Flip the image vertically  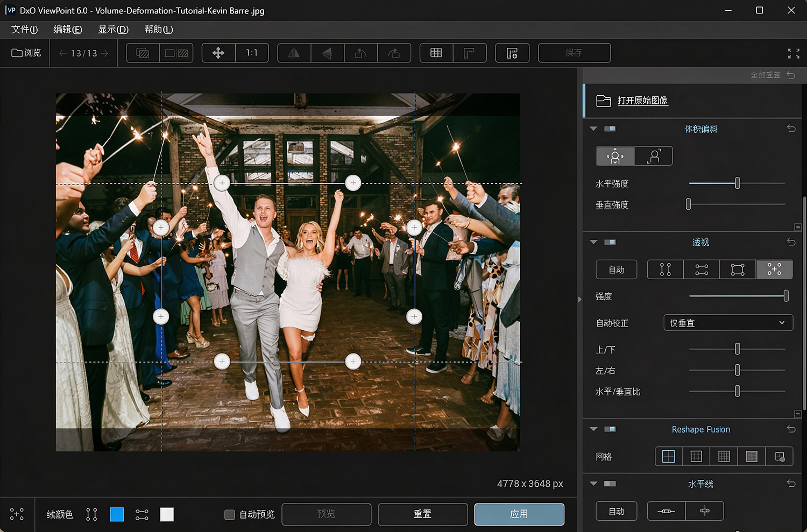click(x=327, y=53)
